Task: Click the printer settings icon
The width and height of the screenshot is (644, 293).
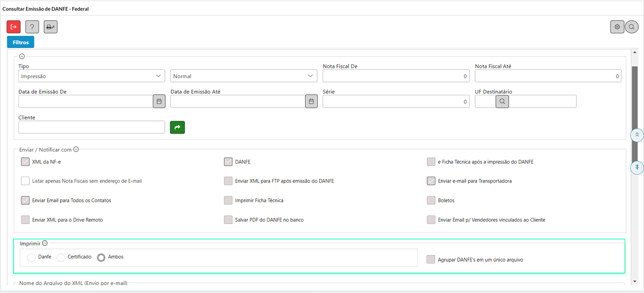Action: tap(51, 27)
